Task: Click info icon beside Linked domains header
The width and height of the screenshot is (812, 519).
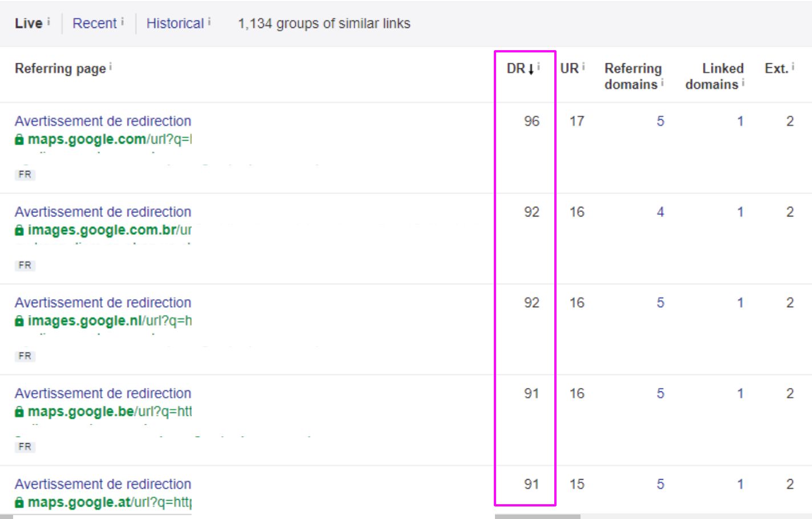Action: tap(743, 83)
